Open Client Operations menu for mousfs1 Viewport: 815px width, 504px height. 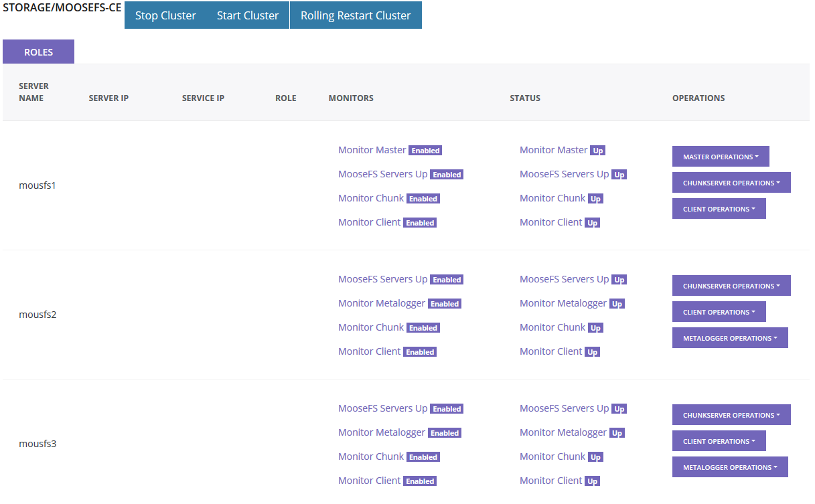[x=719, y=209]
